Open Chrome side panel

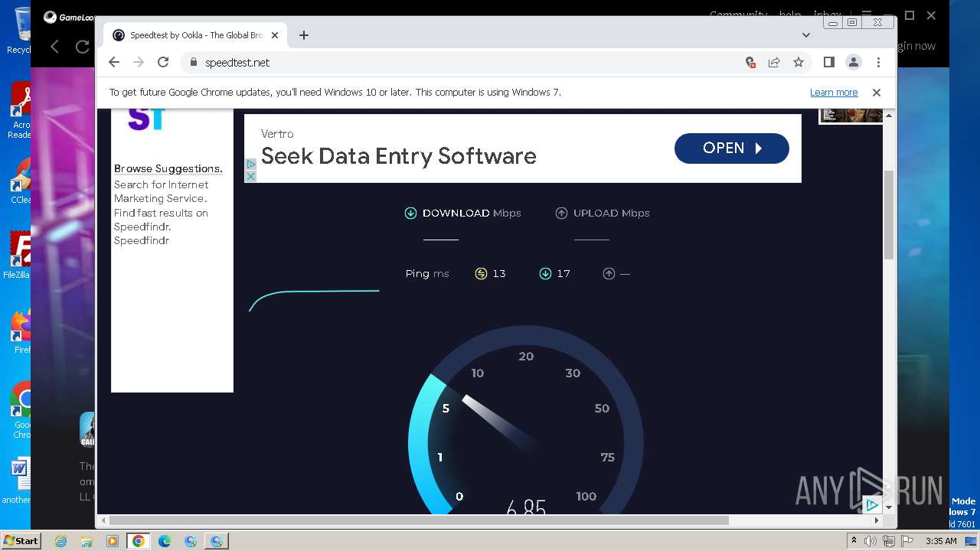pos(828,63)
